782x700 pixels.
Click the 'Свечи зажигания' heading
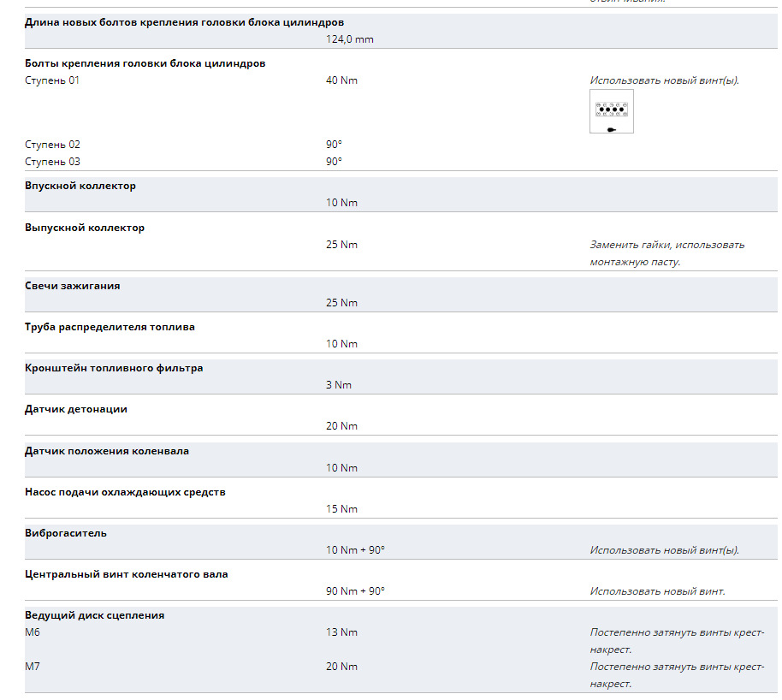(73, 286)
